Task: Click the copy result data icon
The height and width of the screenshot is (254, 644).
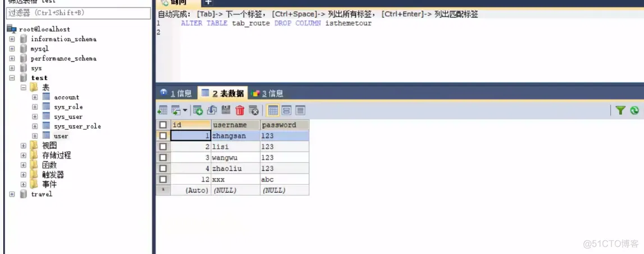Action: (x=176, y=110)
